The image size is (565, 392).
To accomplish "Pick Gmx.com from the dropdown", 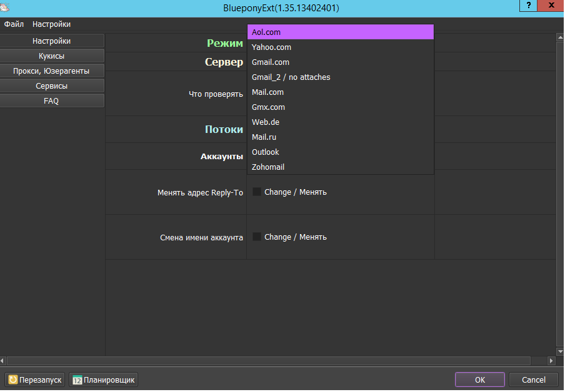I will click(341, 107).
